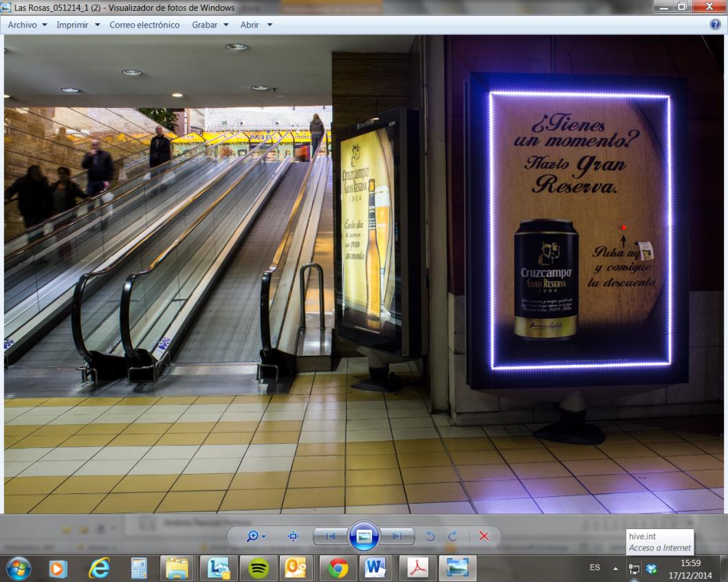Expand the arrow beside Abrir
This screenshot has height=582, width=728.
coord(269,25)
